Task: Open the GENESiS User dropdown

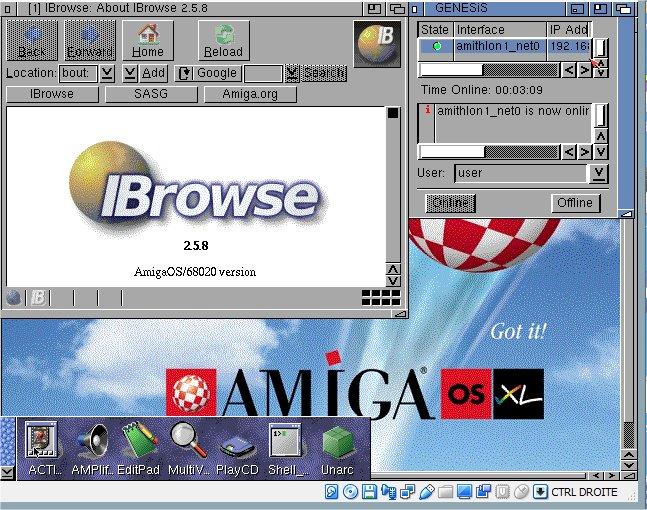Action: click(x=598, y=173)
